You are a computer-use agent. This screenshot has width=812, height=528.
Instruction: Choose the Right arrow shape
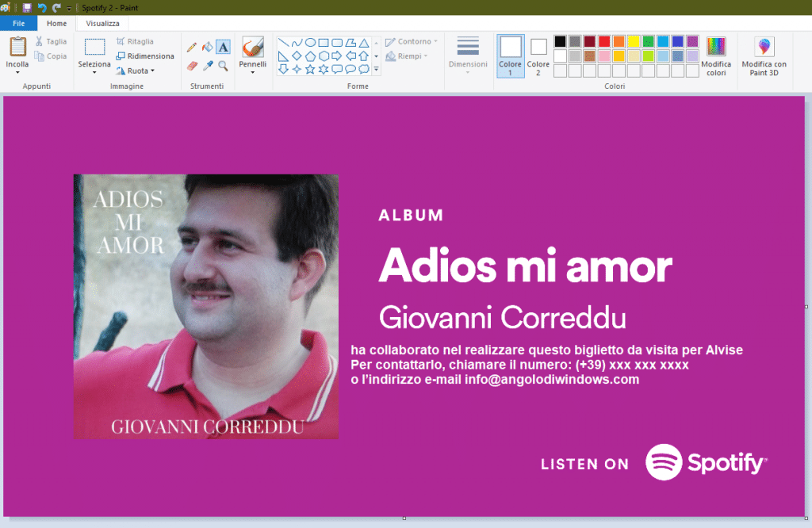click(337, 56)
